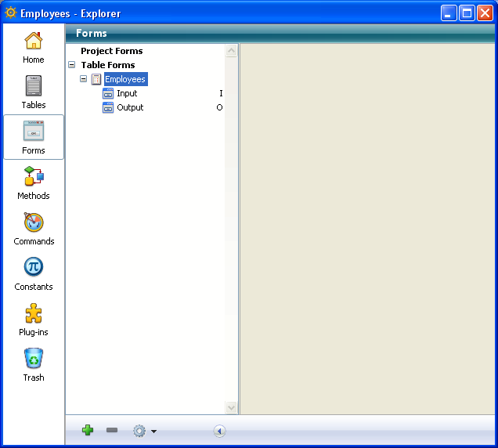The image size is (498, 448).
Task: Open the Home page in the sidebar
Action: click(x=34, y=48)
